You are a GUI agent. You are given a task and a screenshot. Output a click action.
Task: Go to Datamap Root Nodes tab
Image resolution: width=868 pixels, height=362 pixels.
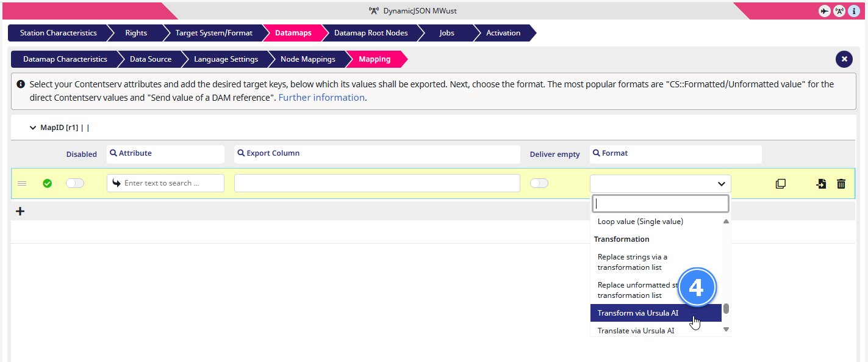pos(371,33)
